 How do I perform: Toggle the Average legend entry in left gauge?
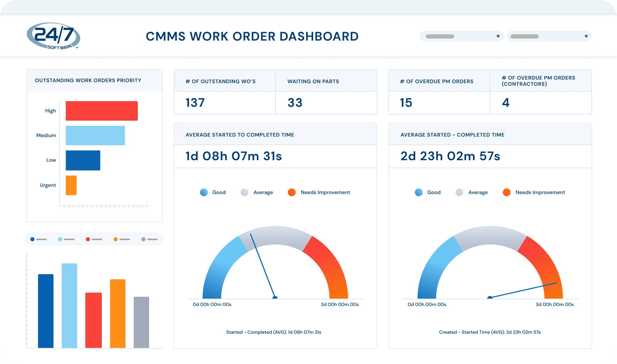(263, 192)
